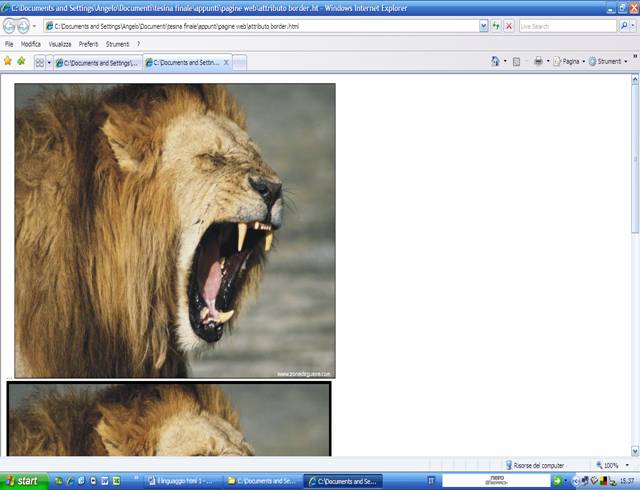The height and width of the screenshot is (490, 640).
Task: Click the address bar with border.html path
Action: [x=262, y=26]
